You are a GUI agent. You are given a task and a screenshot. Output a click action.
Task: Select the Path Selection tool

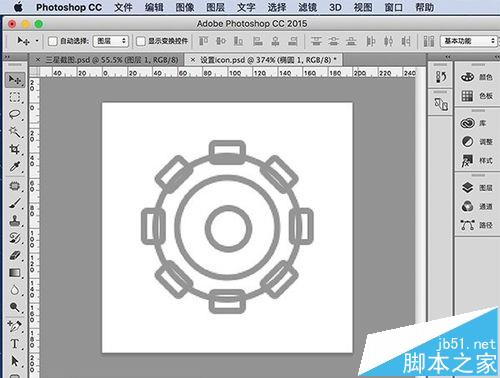pos(15,361)
